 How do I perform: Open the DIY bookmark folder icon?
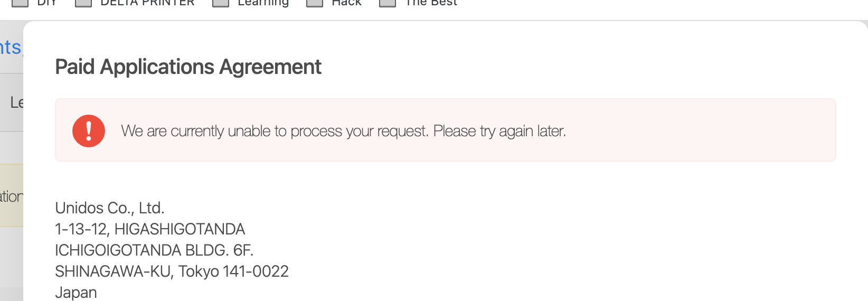click(x=20, y=3)
